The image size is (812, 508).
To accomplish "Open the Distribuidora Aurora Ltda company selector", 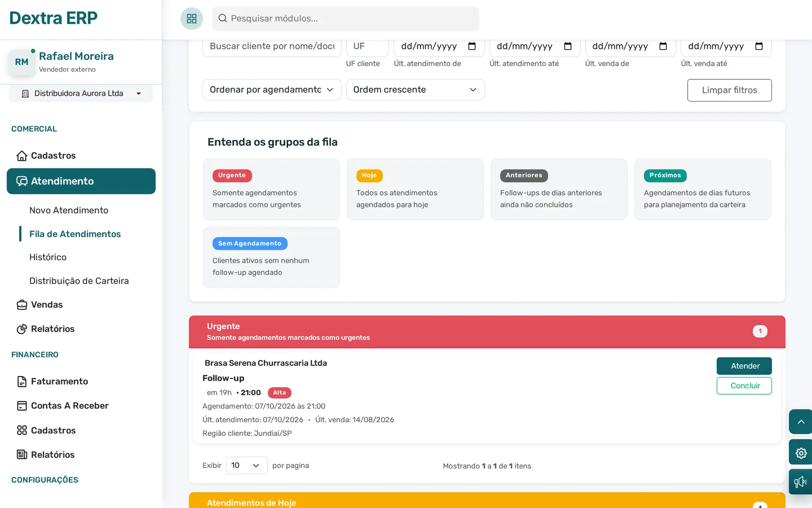I will 81,93.
